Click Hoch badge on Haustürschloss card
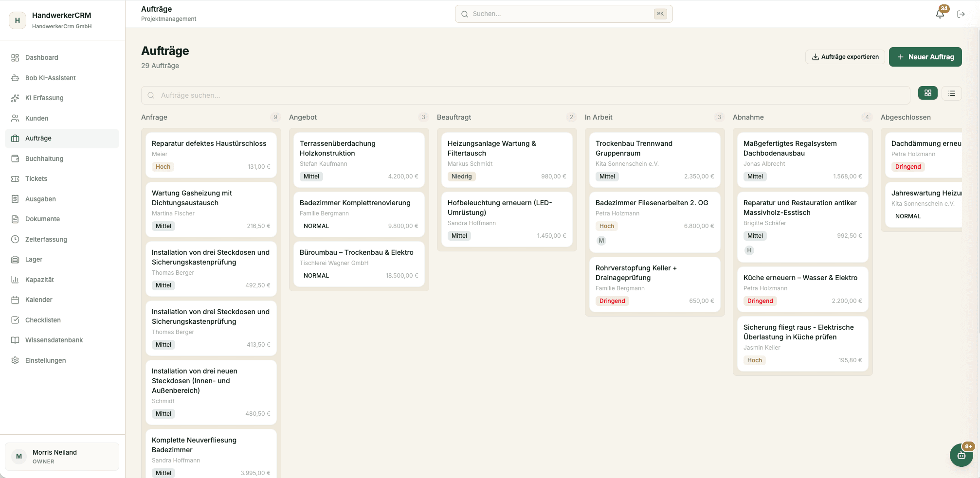Image resolution: width=980 pixels, height=478 pixels. pyautogui.click(x=163, y=167)
